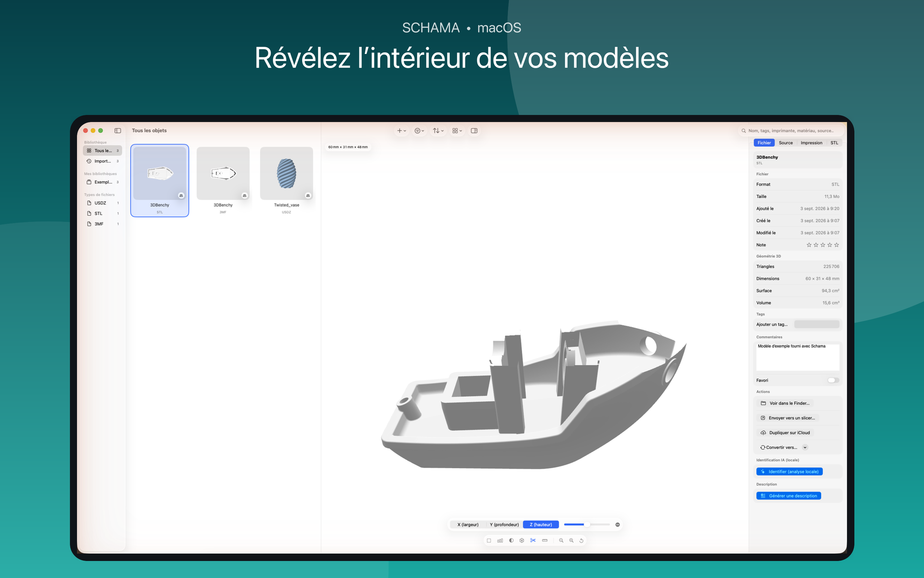This screenshot has width=924, height=578.
Task: Open the filter dropdown in the toolbar
Action: tap(419, 131)
